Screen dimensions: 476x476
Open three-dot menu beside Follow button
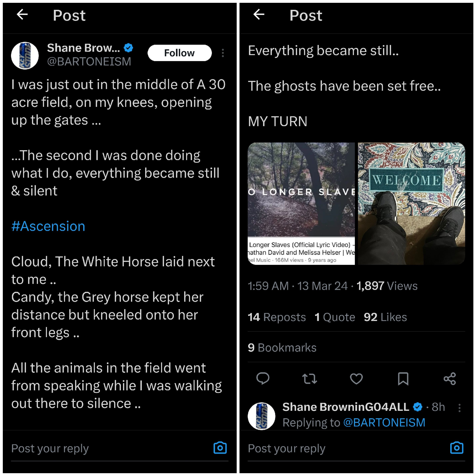click(x=223, y=53)
